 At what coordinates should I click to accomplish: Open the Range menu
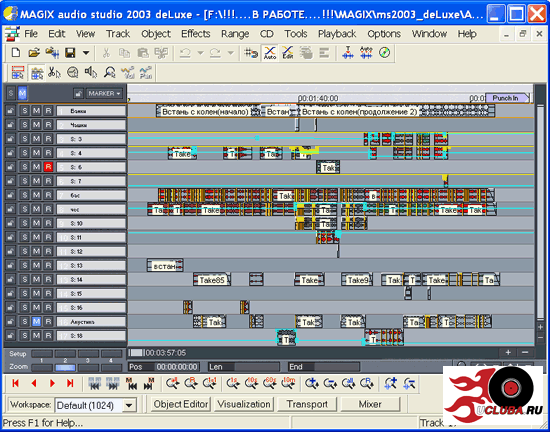235,34
